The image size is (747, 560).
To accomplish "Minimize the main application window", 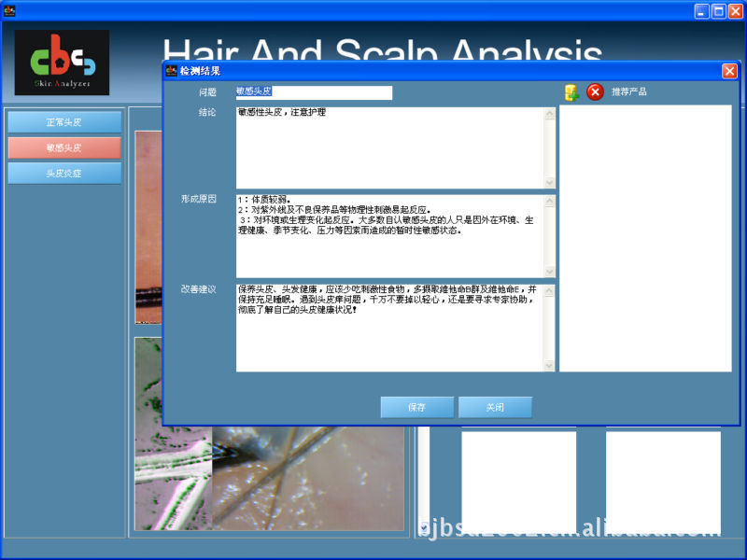I will point(701,11).
